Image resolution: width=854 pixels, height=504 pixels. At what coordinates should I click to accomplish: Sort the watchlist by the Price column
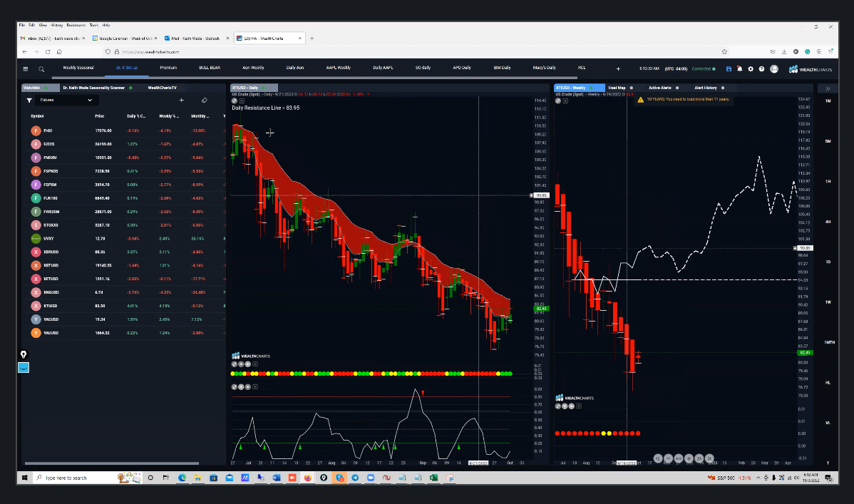point(99,116)
